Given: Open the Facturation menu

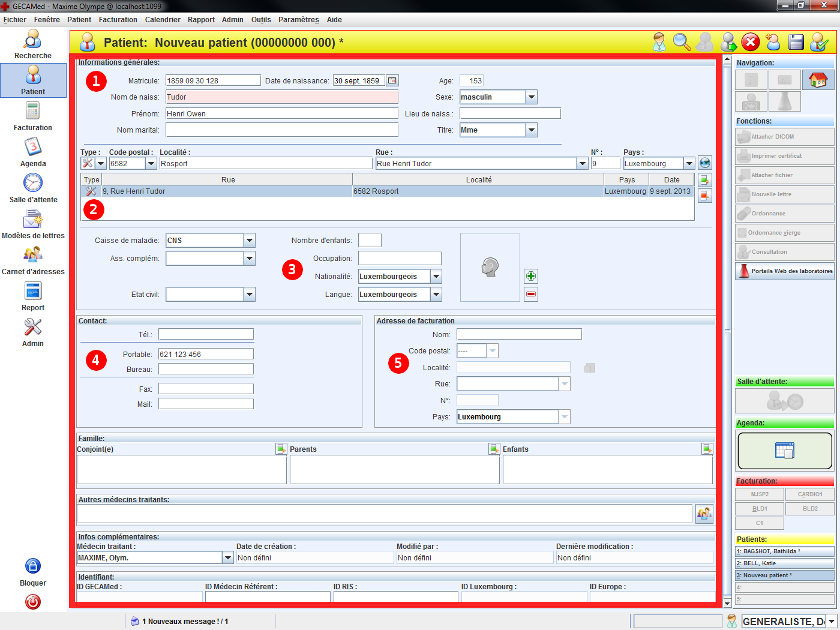Looking at the screenshot, I should click(x=118, y=20).
